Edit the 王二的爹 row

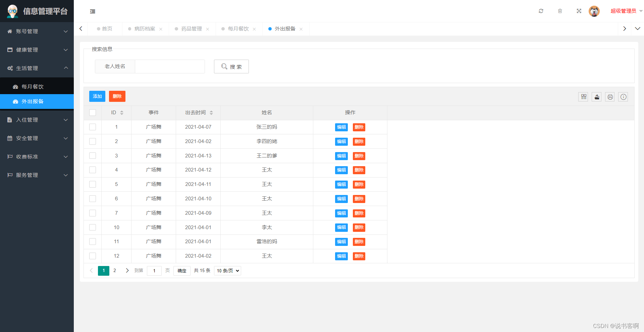pos(341,156)
